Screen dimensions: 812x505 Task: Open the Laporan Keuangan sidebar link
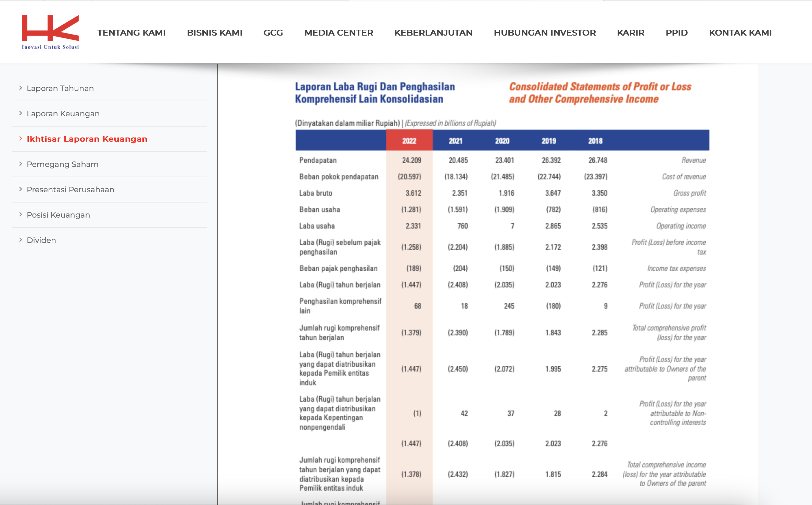[x=63, y=114]
